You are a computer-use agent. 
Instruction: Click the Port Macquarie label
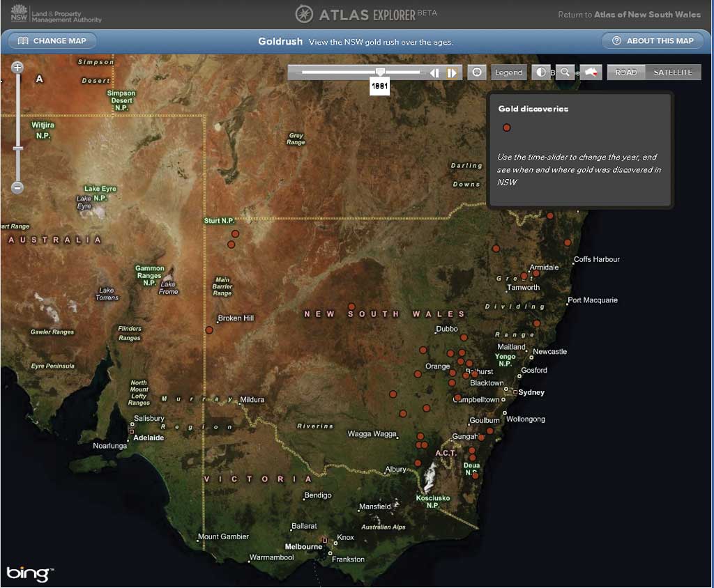point(593,300)
